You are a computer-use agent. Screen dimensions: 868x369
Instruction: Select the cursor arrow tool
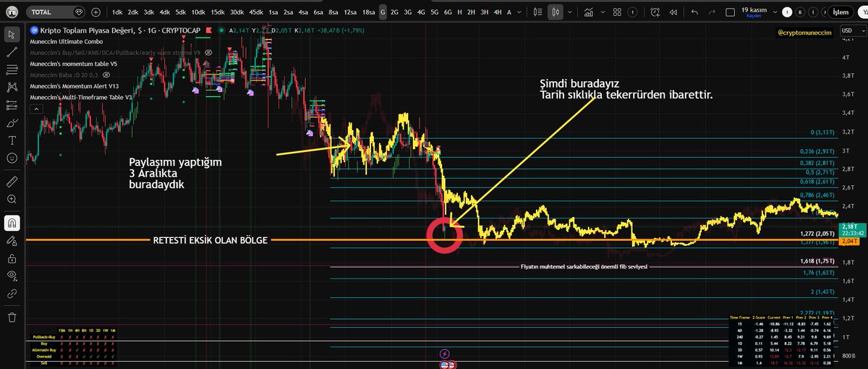pyautogui.click(x=12, y=34)
